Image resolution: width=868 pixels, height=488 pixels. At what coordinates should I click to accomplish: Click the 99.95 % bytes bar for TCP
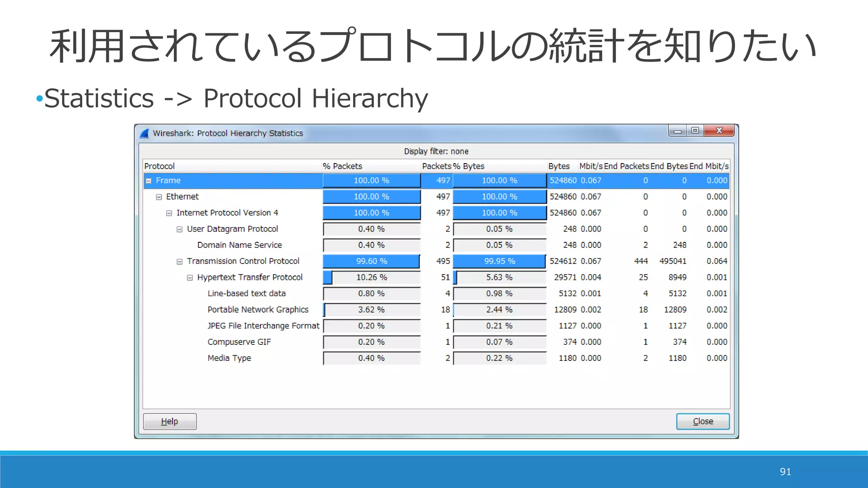[x=500, y=261]
